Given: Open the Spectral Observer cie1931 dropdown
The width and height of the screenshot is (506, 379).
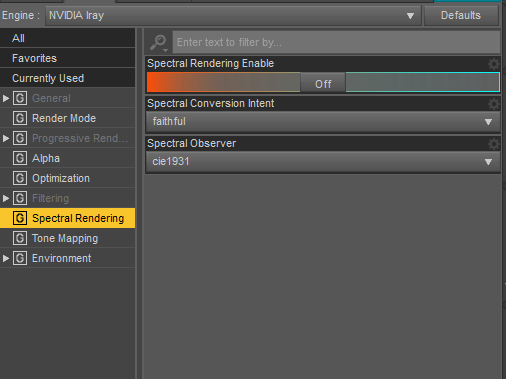Looking at the screenshot, I should [323, 162].
